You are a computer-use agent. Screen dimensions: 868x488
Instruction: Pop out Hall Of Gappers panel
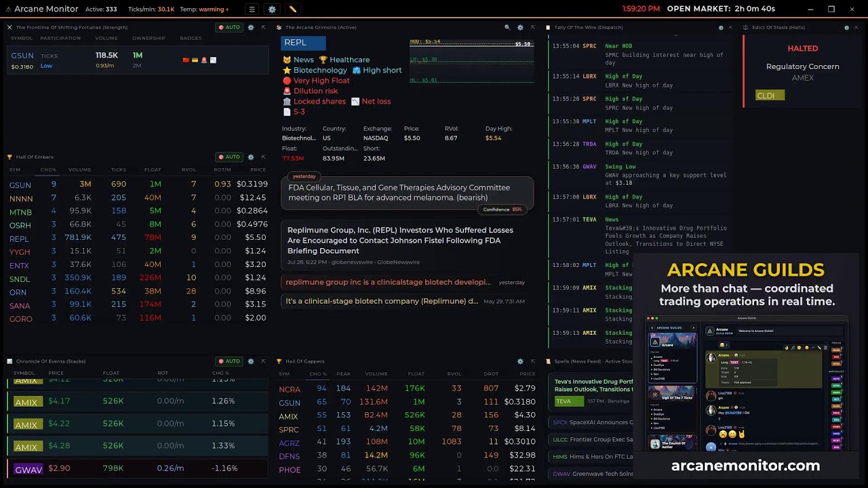point(532,361)
